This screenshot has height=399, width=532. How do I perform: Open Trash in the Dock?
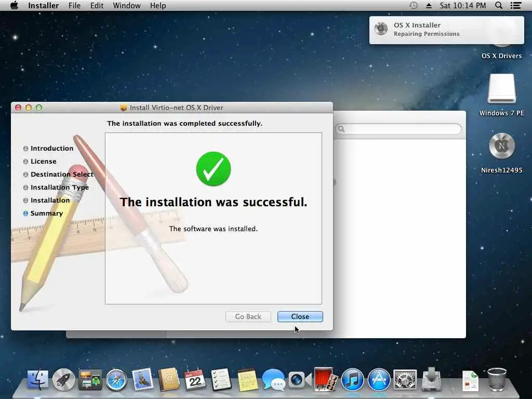497,379
